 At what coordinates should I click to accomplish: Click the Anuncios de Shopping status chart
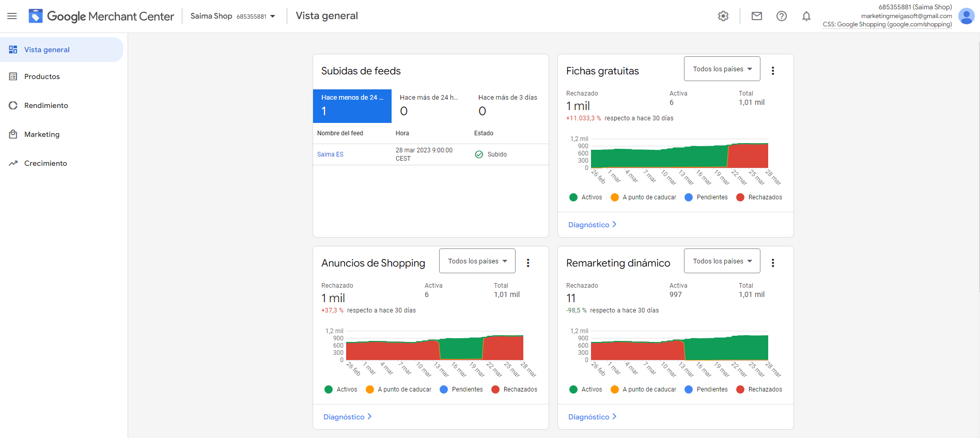click(434, 346)
